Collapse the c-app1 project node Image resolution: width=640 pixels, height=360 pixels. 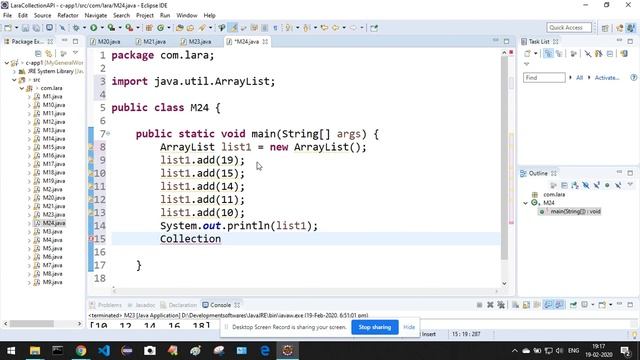point(7,63)
